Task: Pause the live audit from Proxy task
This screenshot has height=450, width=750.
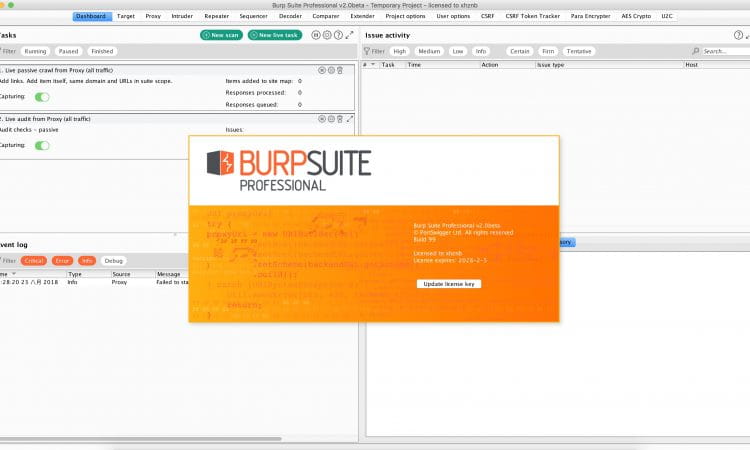Action: click(x=322, y=119)
